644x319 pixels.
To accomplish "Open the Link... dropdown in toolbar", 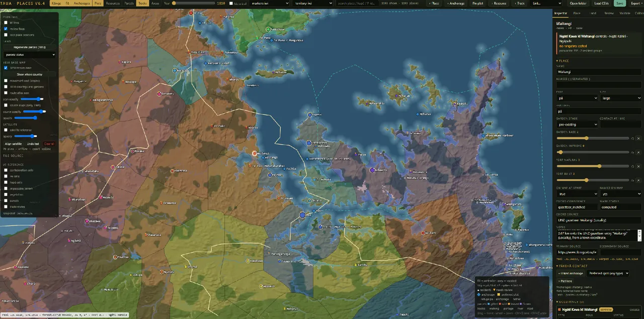I will pyautogui.click(x=547, y=3).
